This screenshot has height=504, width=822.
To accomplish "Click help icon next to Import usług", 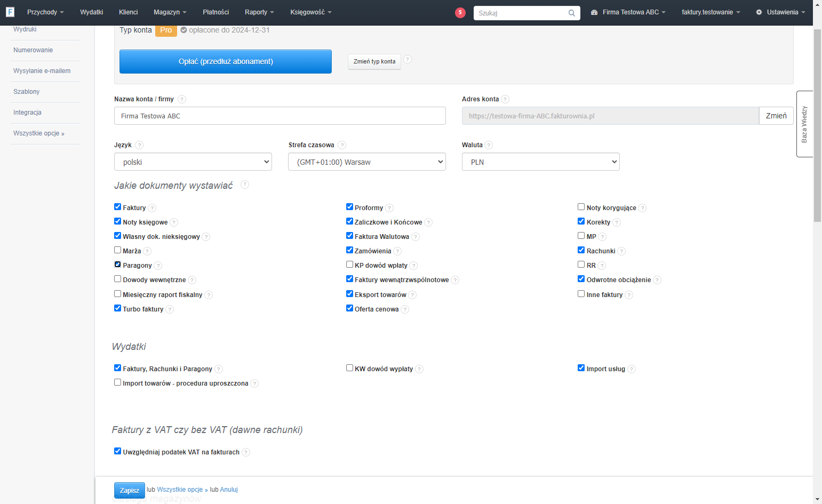I will (x=632, y=369).
